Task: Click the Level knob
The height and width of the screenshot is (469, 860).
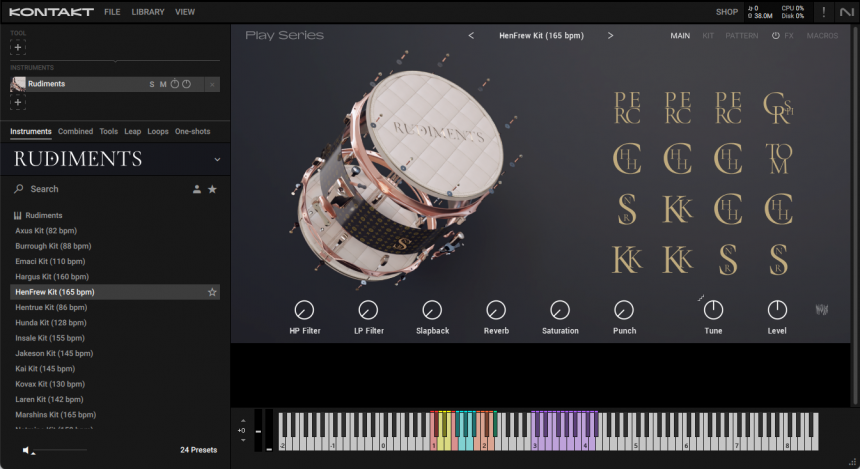Action: [777, 310]
